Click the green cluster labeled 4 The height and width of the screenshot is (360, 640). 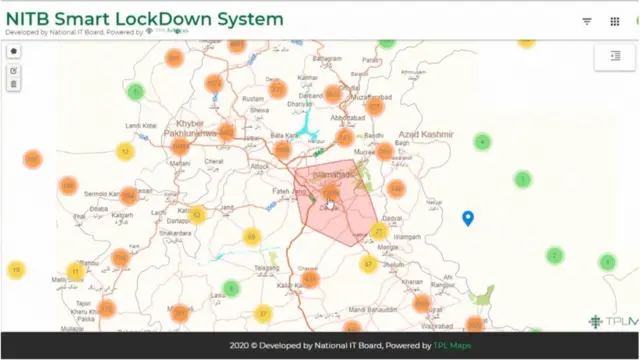pyautogui.click(x=482, y=142)
